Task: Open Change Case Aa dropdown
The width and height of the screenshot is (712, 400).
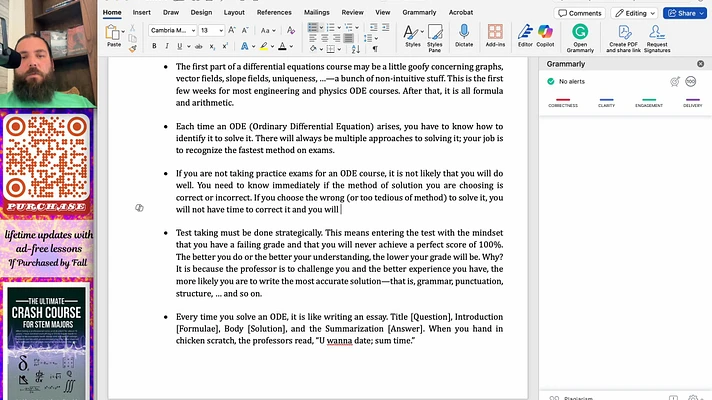Action: 268,30
